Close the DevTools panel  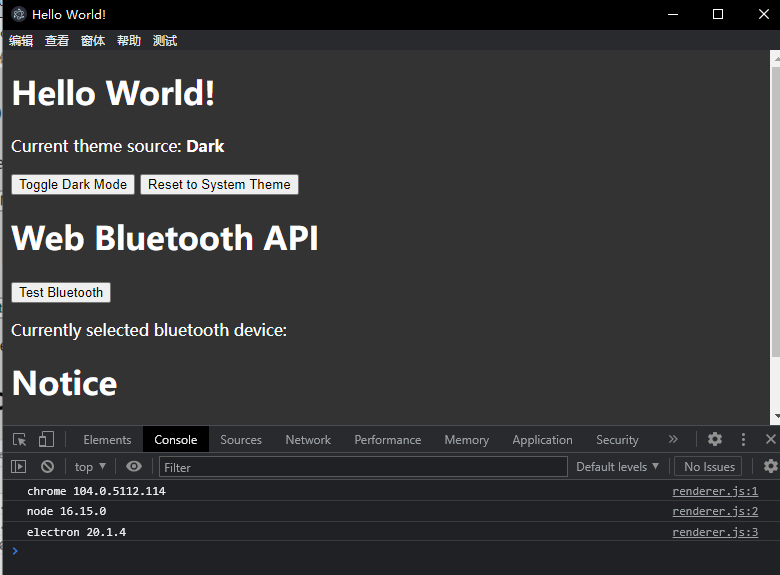click(770, 440)
